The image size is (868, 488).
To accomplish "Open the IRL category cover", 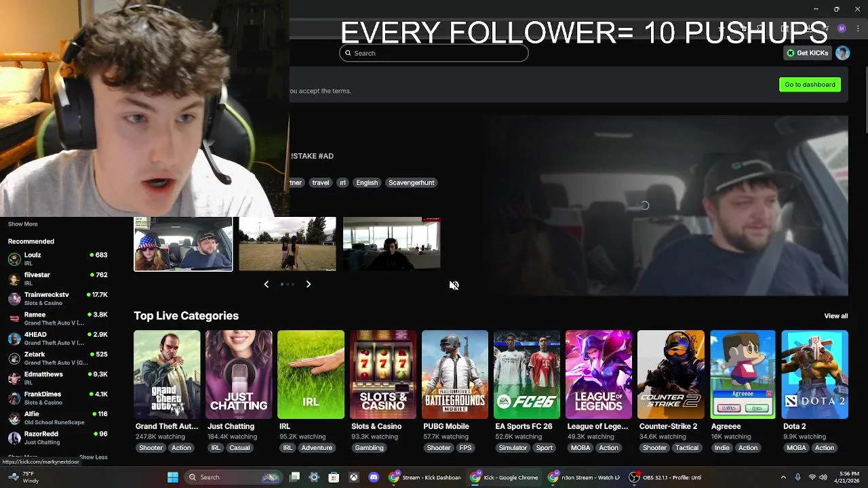I will 311,374.
